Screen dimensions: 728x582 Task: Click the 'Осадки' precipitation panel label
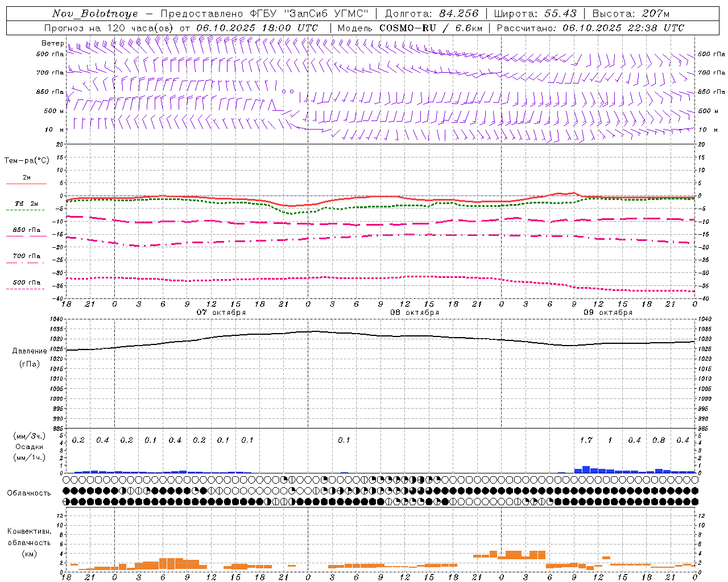[30, 447]
